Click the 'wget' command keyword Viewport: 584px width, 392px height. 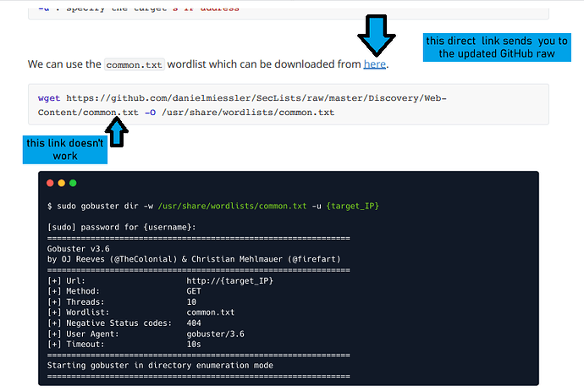[x=49, y=98]
